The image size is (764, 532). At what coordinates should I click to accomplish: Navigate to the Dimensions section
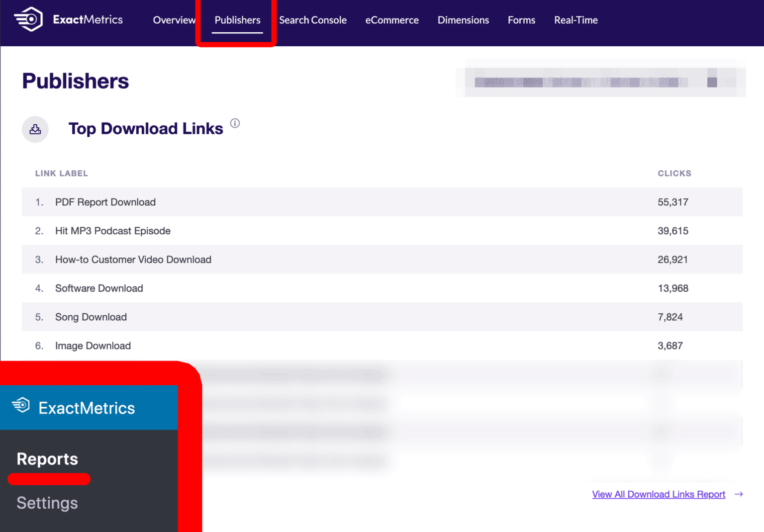point(463,20)
